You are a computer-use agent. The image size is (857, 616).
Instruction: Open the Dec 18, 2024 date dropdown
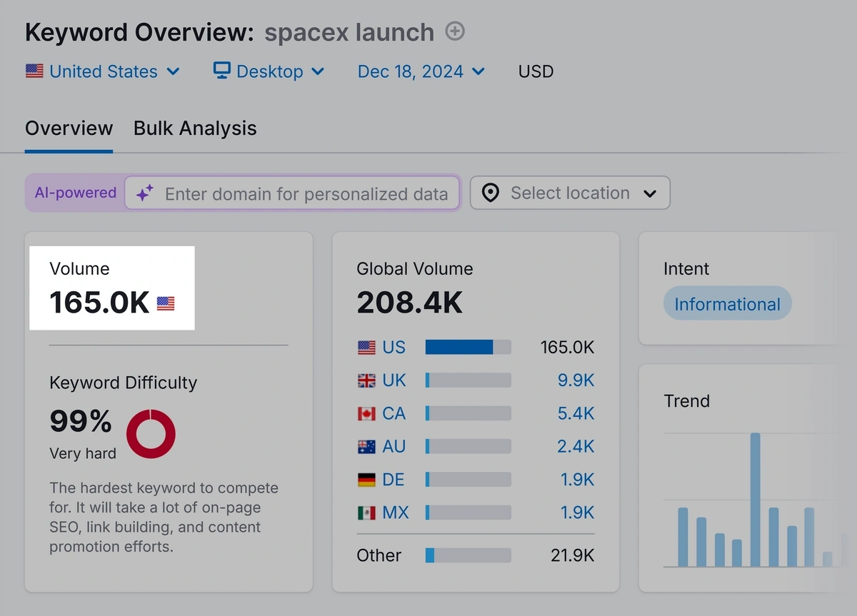click(x=421, y=71)
